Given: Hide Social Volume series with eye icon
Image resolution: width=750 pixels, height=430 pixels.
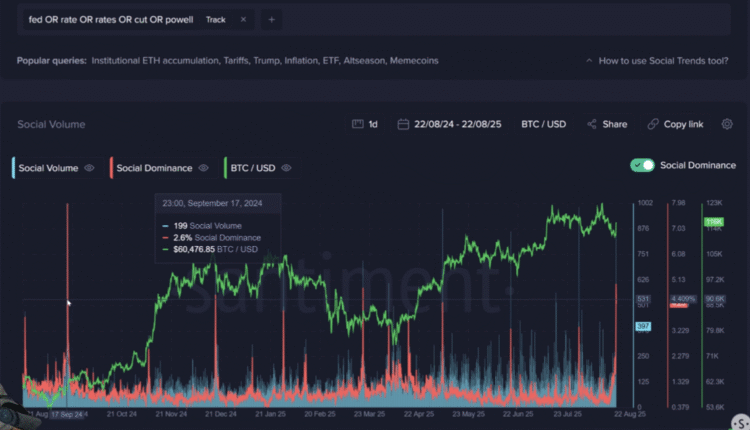Looking at the screenshot, I should [x=89, y=168].
